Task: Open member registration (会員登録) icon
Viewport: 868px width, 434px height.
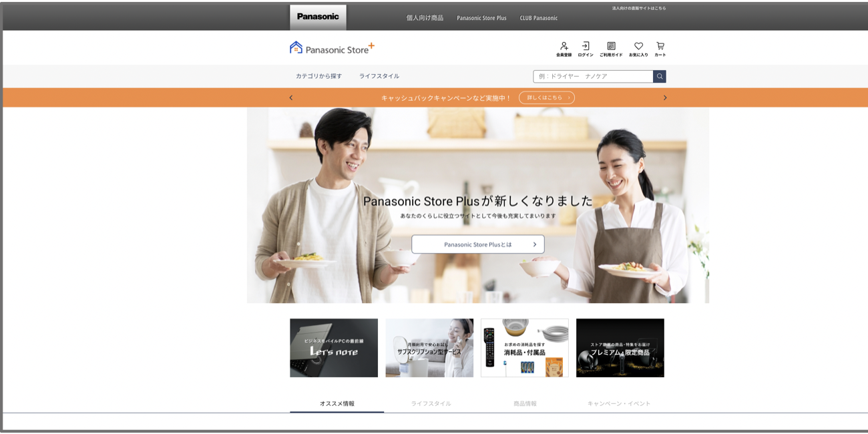Action: [x=564, y=49]
